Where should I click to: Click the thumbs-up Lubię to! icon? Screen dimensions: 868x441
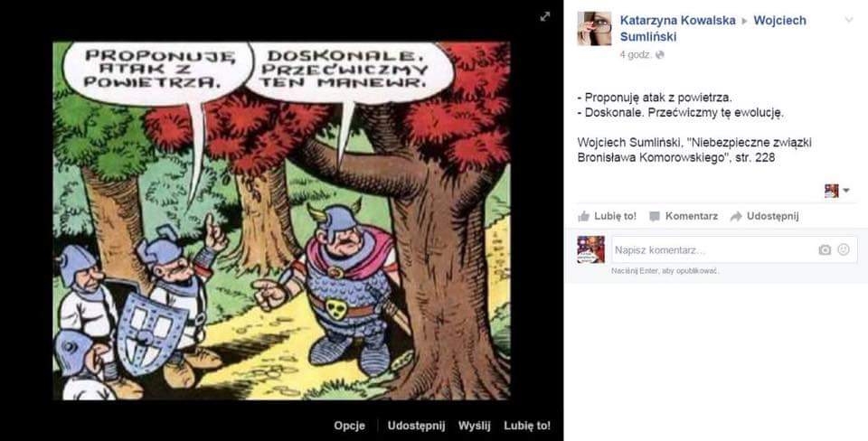coord(583,216)
